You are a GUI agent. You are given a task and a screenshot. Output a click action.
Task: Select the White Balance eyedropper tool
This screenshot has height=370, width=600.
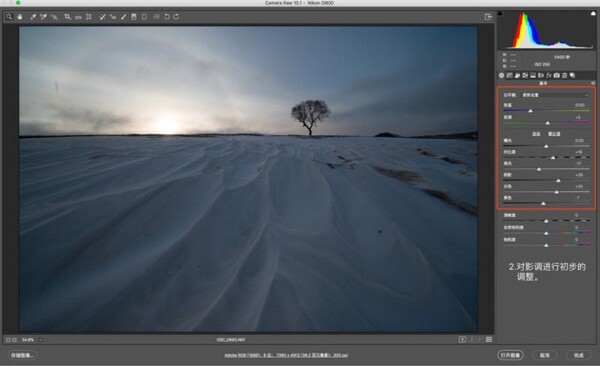coord(33,16)
